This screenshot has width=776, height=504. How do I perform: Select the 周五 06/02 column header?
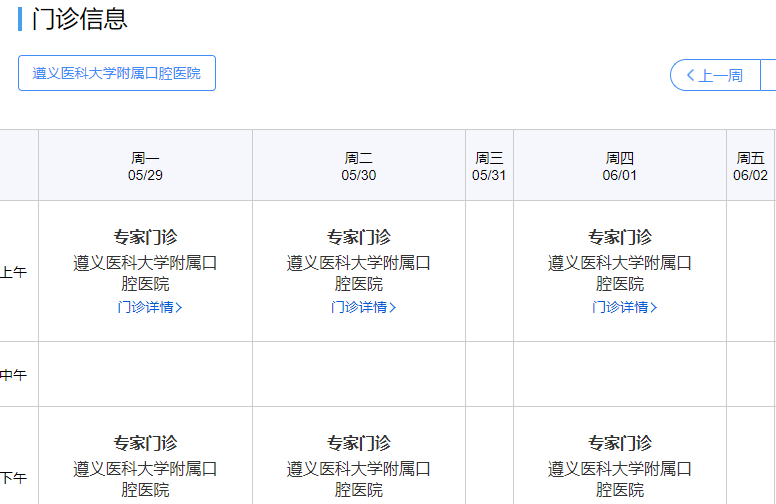click(x=750, y=166)
